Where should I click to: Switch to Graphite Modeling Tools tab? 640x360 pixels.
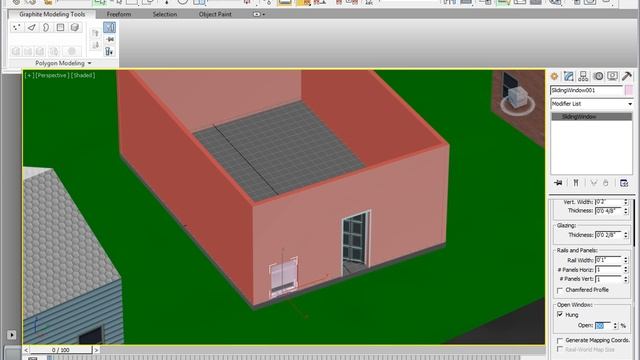52,14
